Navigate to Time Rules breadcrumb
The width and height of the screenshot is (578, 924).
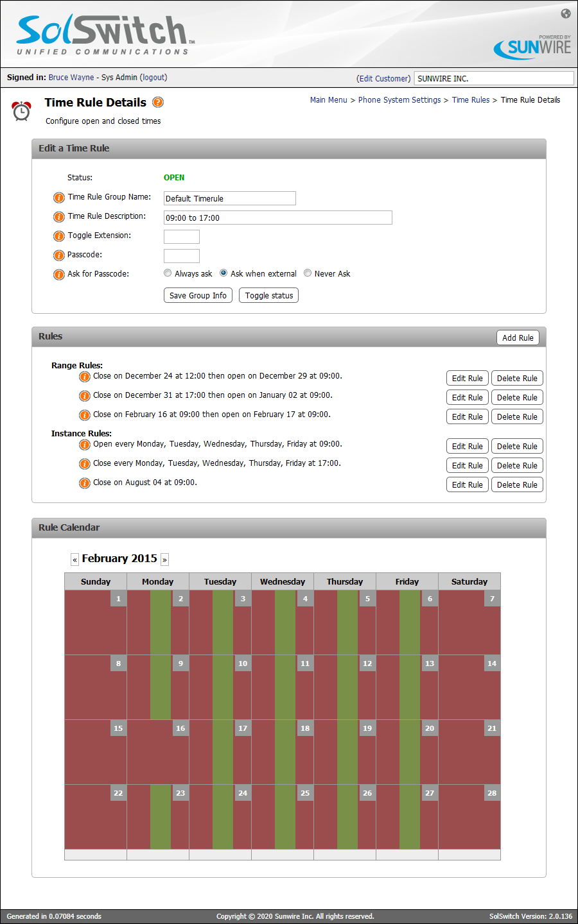point(470,100)
